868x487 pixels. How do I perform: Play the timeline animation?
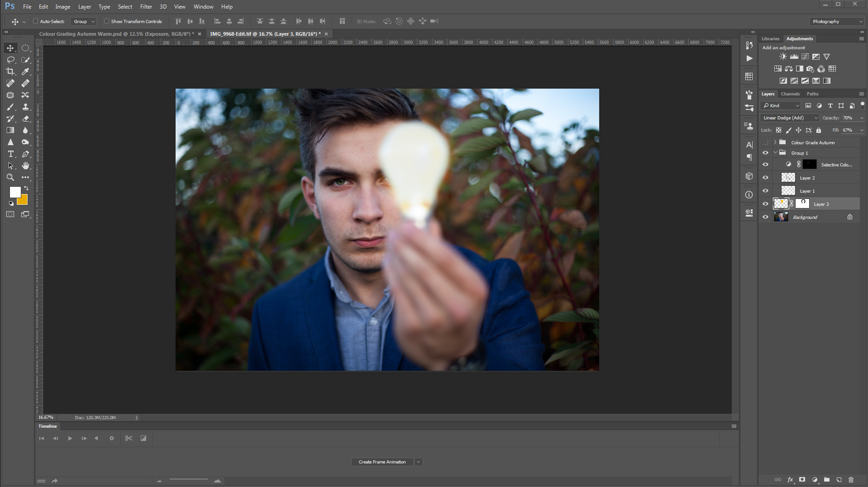(70, 438)
